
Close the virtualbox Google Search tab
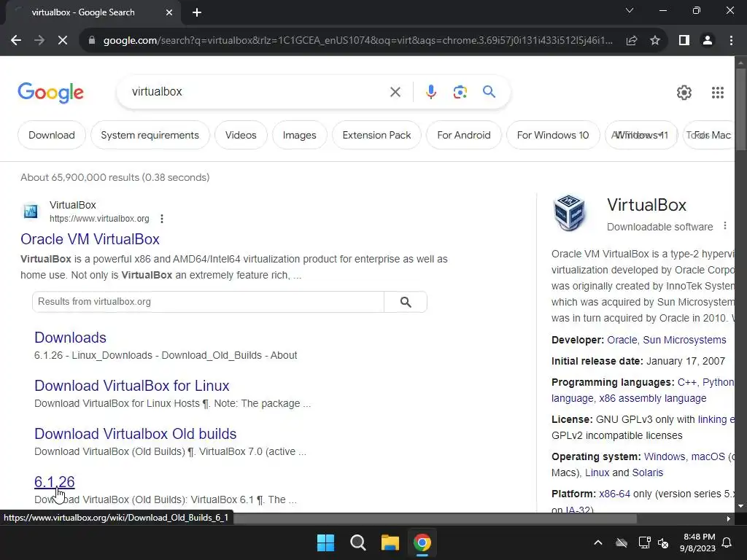coord(169,12)
